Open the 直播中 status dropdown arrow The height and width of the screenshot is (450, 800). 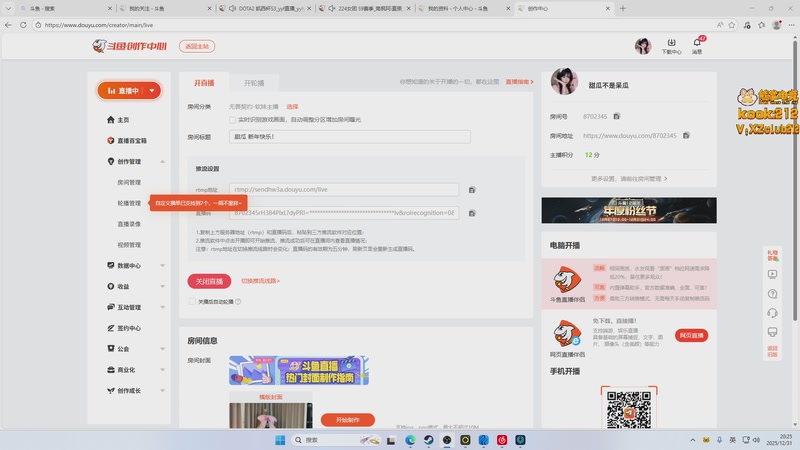point(152,91)
